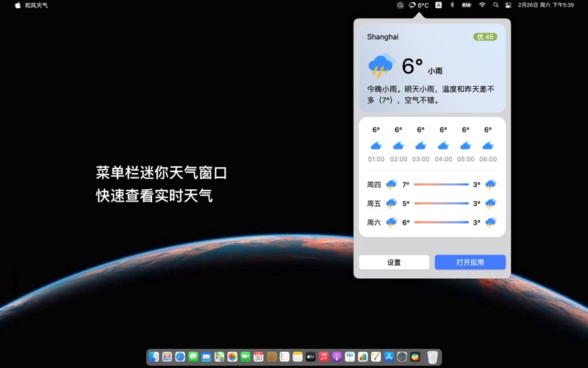Open Reminders from the Dock
This screenshot has width=588, height=368.
284,357
